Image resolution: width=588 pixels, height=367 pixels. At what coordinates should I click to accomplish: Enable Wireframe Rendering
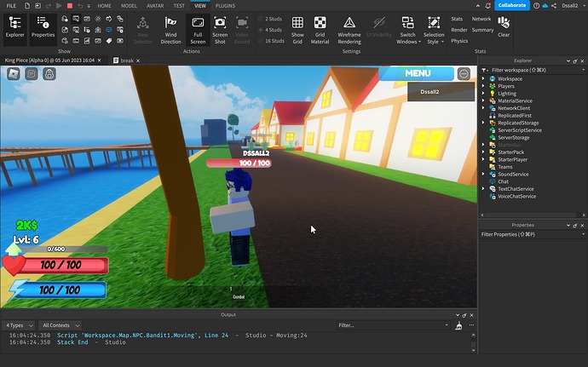349,30
